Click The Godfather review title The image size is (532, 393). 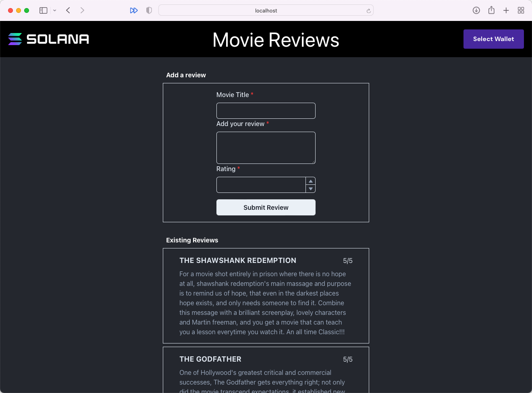coord(210,359)
